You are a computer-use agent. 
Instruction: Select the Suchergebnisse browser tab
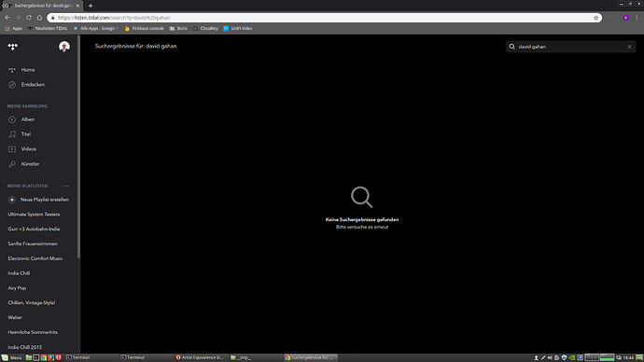[x=41, y=6]
